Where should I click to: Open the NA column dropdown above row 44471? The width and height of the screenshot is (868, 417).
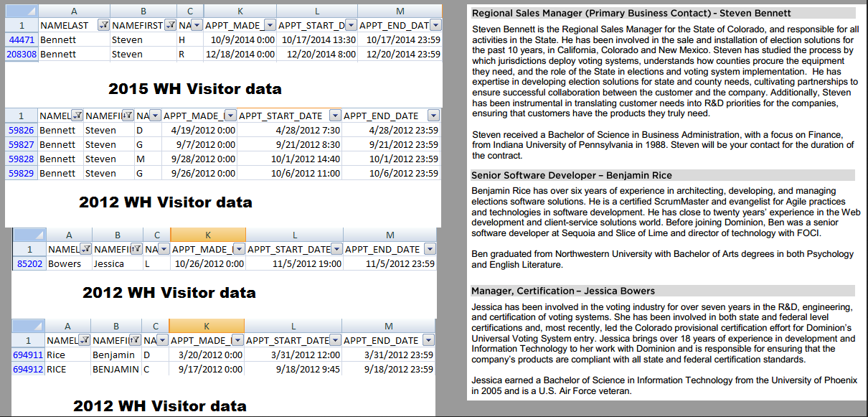197,25
